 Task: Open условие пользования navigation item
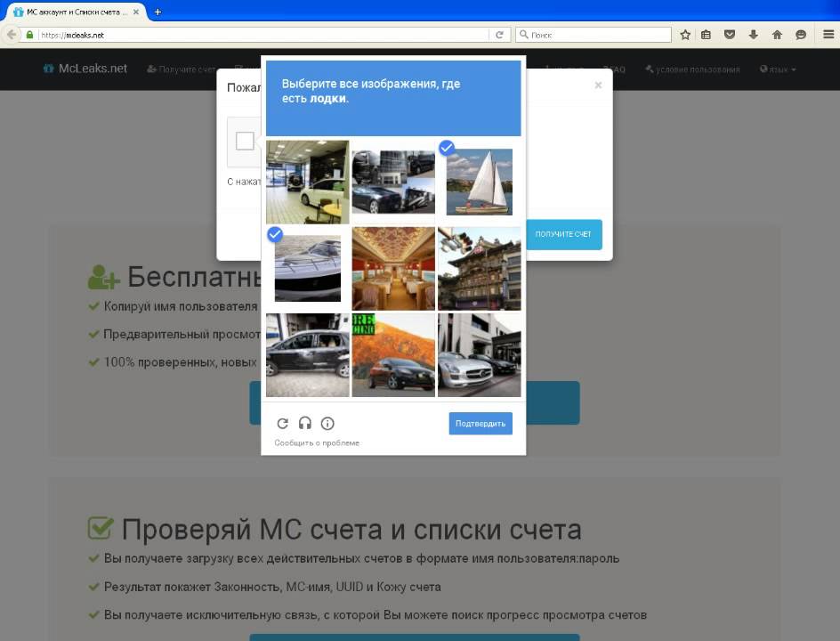coord(692,69)
